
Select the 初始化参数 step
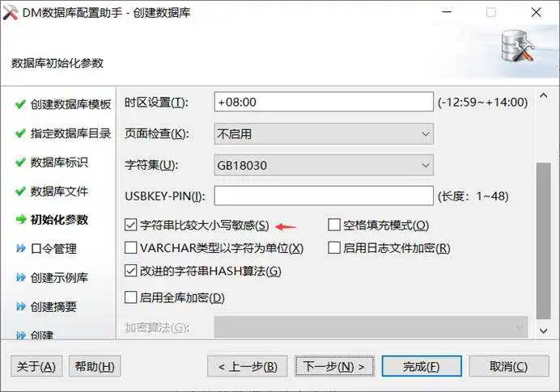coord(59,220)
